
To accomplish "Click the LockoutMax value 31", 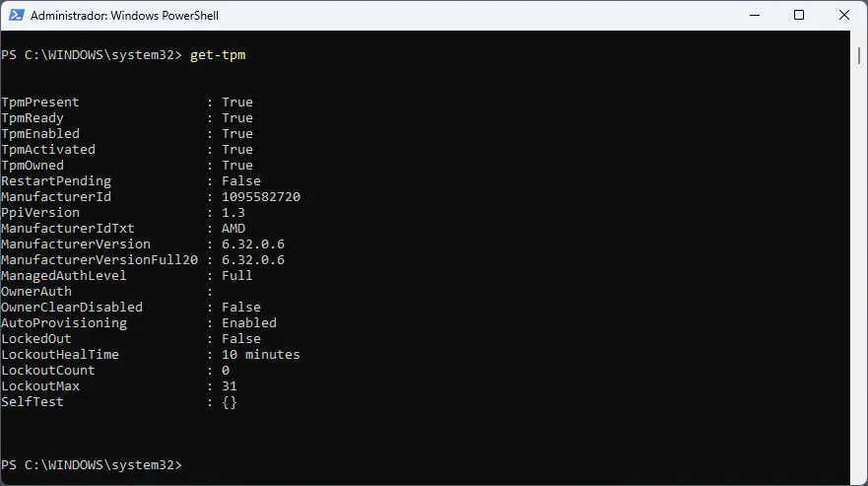I will click(230, 386).
